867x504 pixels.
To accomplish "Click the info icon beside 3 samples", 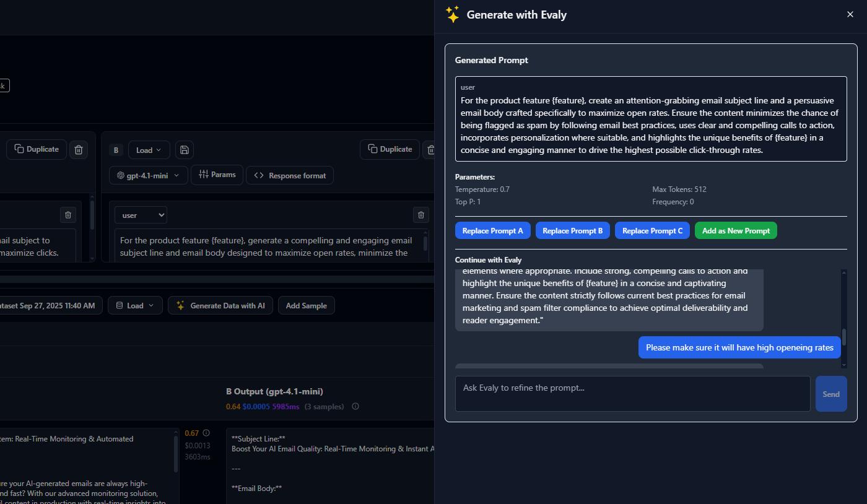I will tap(355, 407).
